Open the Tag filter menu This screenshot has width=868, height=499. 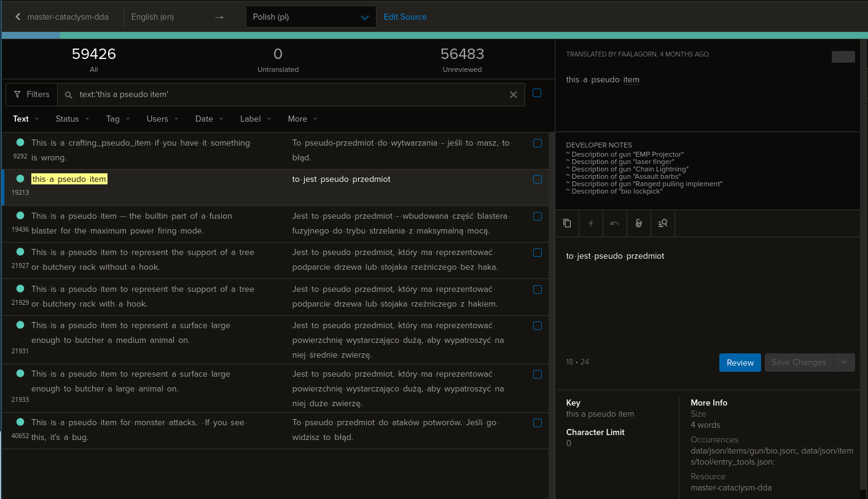coord(117,119)
